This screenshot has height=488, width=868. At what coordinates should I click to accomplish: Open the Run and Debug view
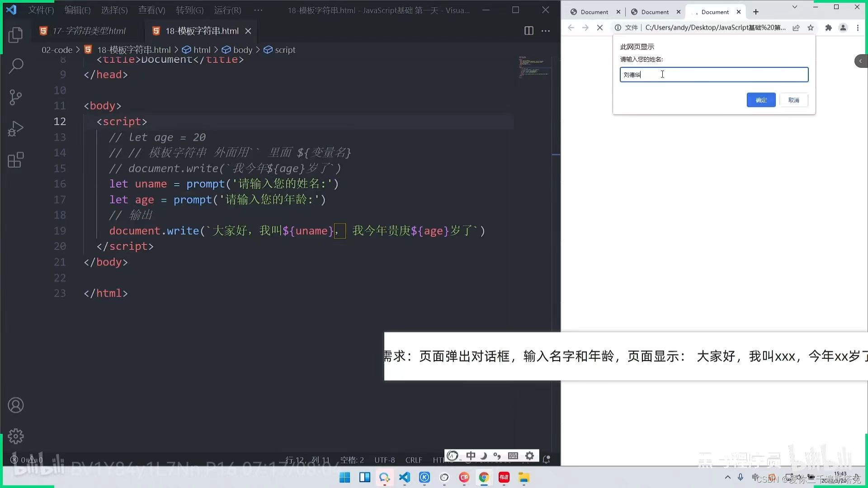click(15, 129)
